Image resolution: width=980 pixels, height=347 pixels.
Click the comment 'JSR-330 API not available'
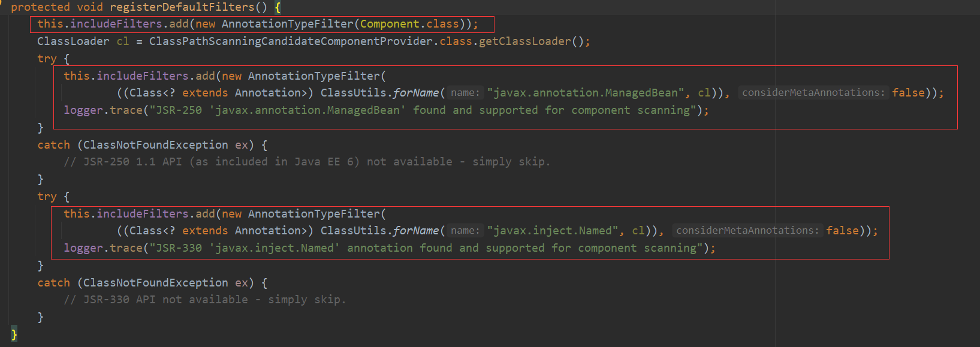pyautogui.click(x=205, y=300)
